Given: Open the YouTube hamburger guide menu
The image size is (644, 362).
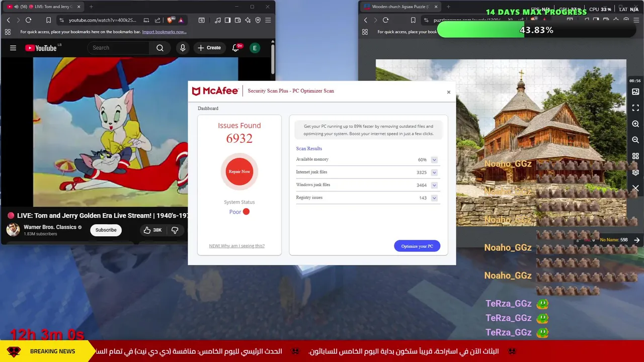Looking at the screenshot, I should pos(13,48).
